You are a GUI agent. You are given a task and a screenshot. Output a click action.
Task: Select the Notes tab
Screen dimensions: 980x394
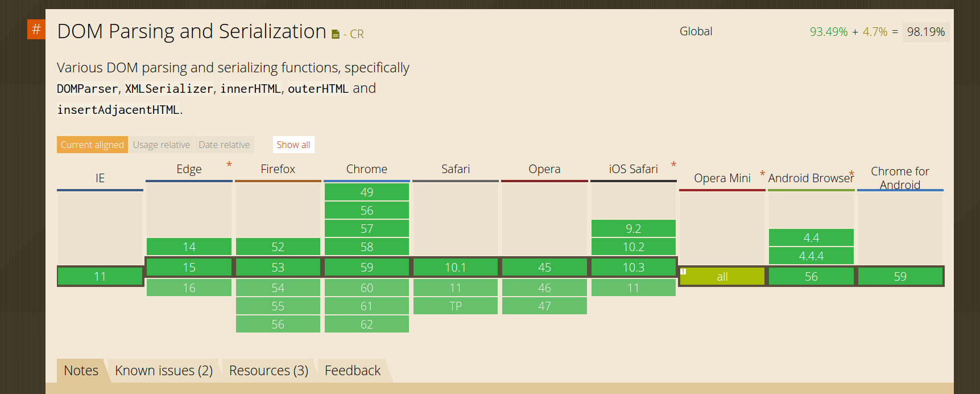81,371
